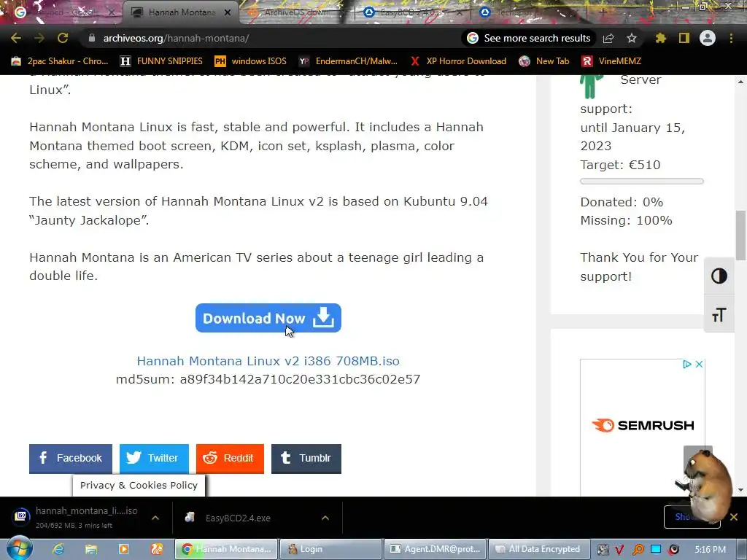Select the md5sum hash text
Screen dimensions: 747x560
click(x=300, y=379)
